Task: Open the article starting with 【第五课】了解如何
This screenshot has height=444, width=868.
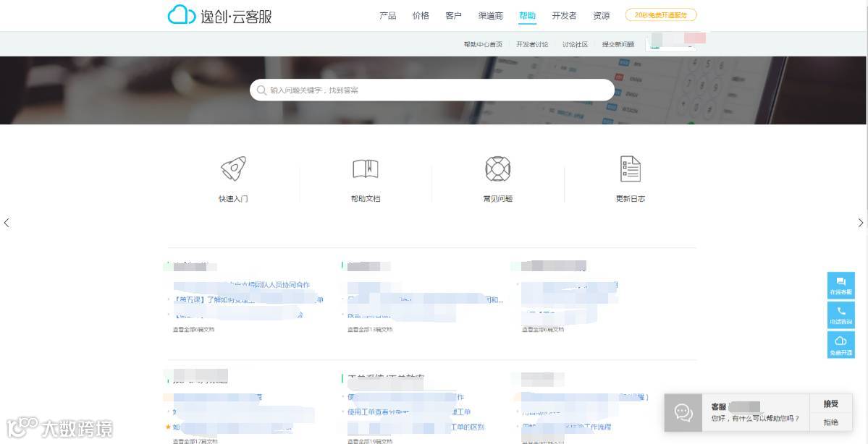Action: click(248, 299)
